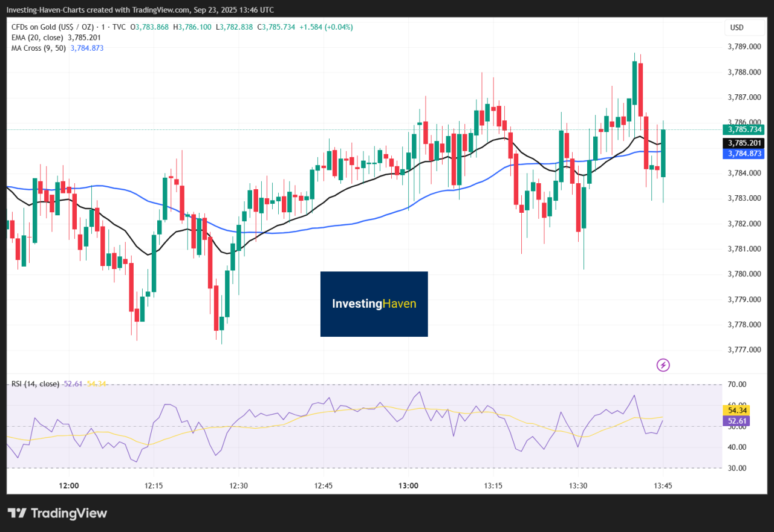Click the black EMA value tag 3,785.201

pos(745,143)
